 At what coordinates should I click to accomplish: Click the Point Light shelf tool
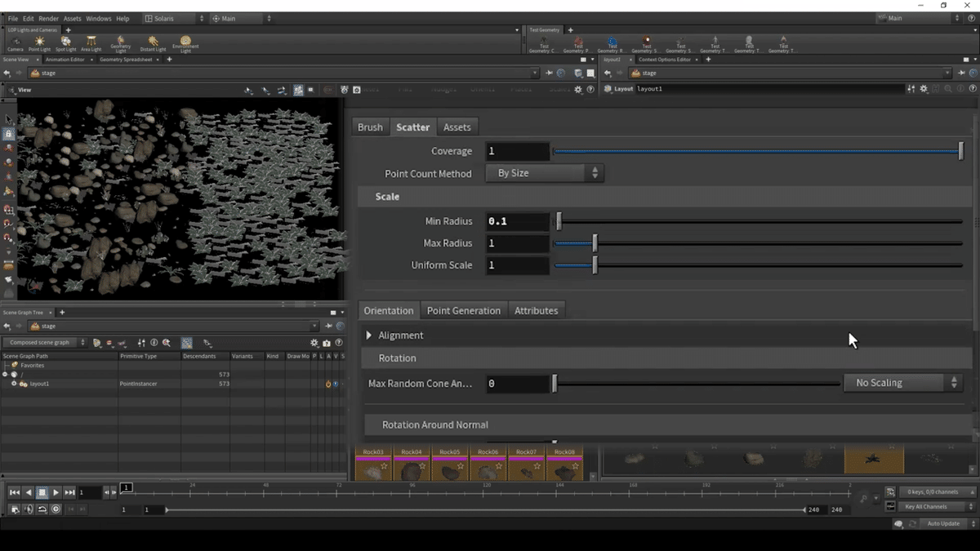tap(38, 42)
